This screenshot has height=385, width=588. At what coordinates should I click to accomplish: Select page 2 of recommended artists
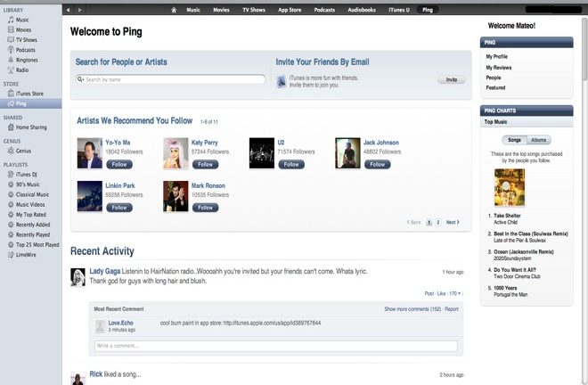(x=438, y=222)
